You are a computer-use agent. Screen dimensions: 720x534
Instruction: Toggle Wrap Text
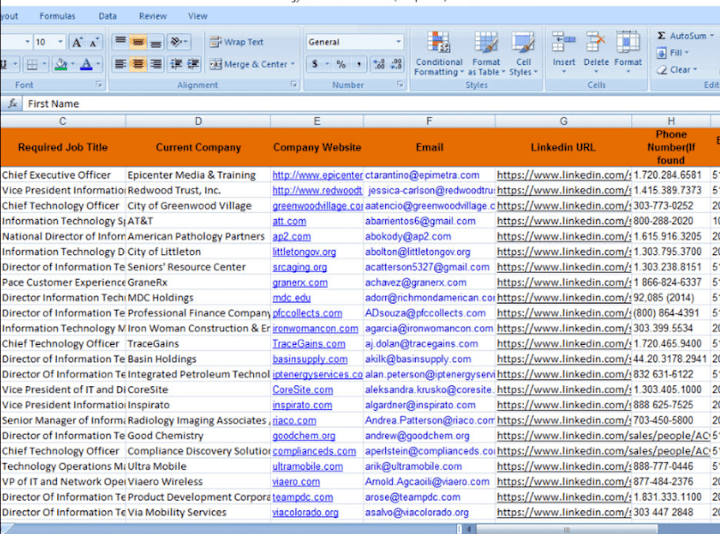coord(236,42)
